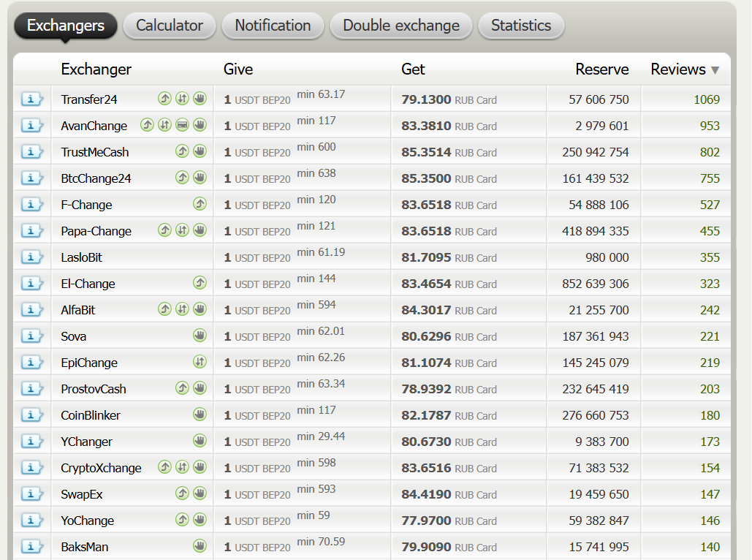Open Papa-Change reviews count 455
The height and width of the screenshot is (560, 752).
[x=710, y=231]
